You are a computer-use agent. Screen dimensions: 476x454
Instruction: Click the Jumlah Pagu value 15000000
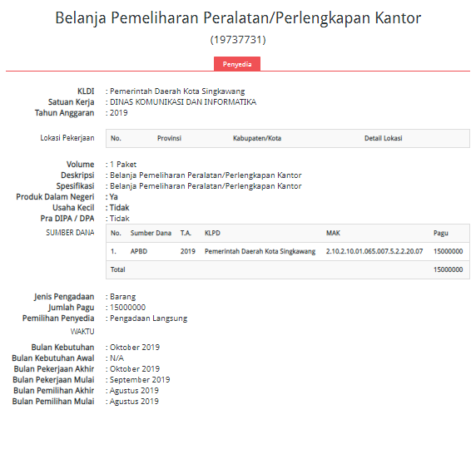tap(127, 308)
